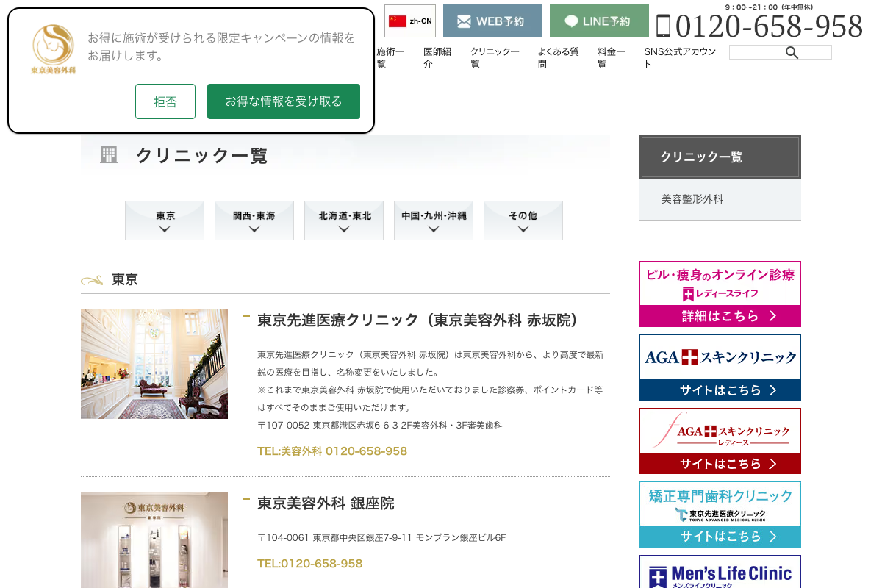The height and width of the screenshot is (588, 882).
Task: Click the speech bubble icon on LINE予約 button
Action: click(x=571, y=21)
